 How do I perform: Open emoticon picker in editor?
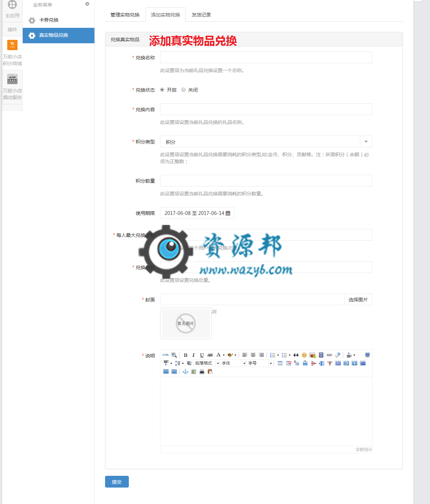coord(304,355)
